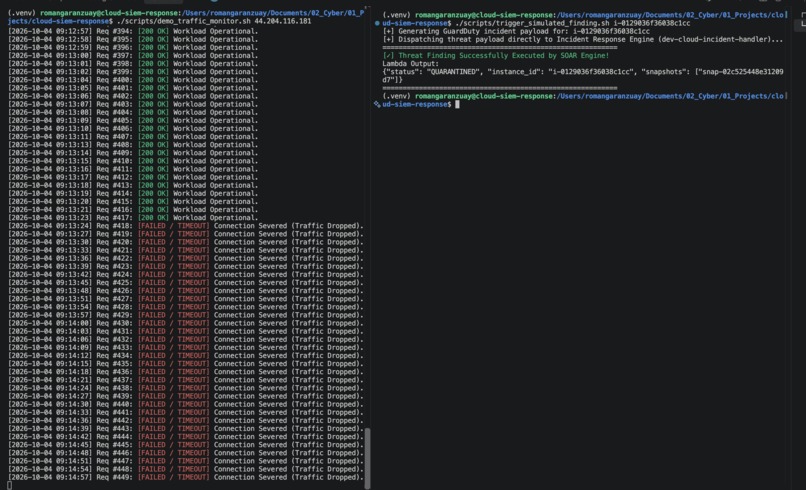
Task: Click the left terminal vertical scrollbar thumb
Action: 368,458
